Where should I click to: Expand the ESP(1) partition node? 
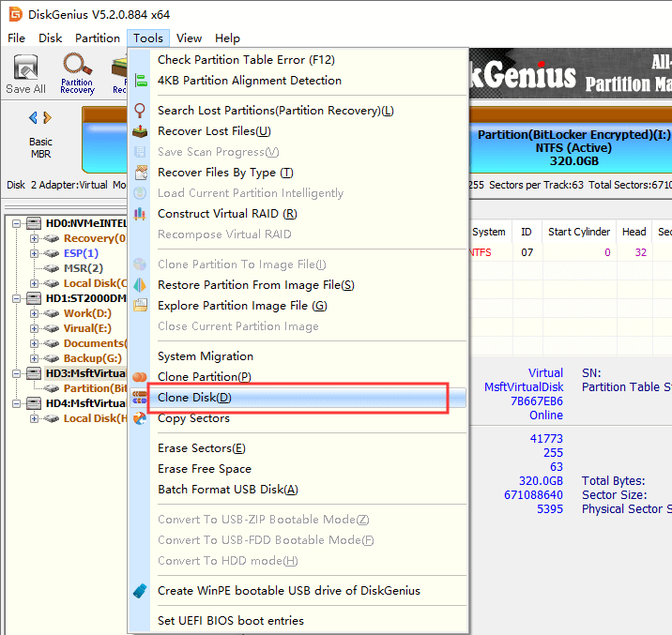[x=34, y=253]
